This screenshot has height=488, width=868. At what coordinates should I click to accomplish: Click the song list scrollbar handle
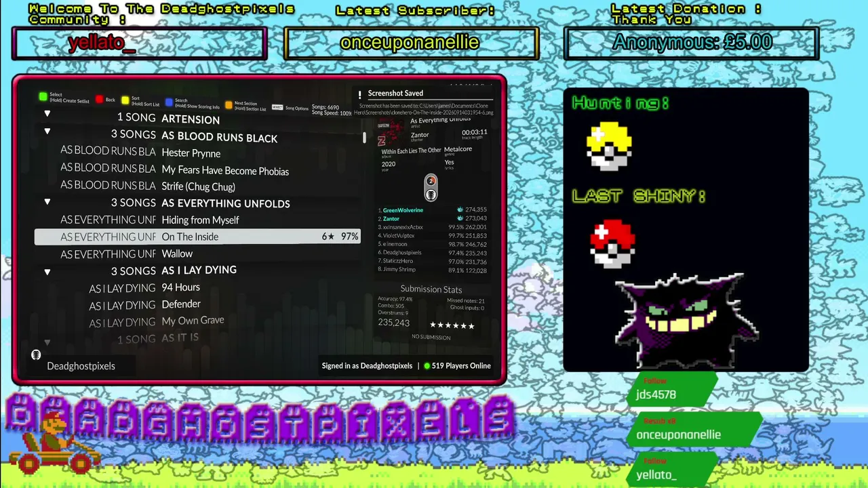pos(364,138)
